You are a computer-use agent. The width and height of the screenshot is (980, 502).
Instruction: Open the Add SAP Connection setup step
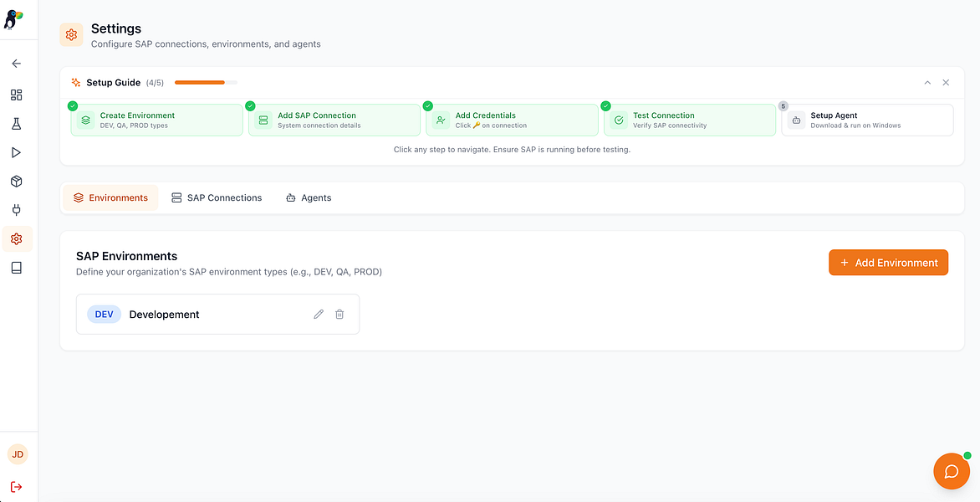click(x=334, y=120)
